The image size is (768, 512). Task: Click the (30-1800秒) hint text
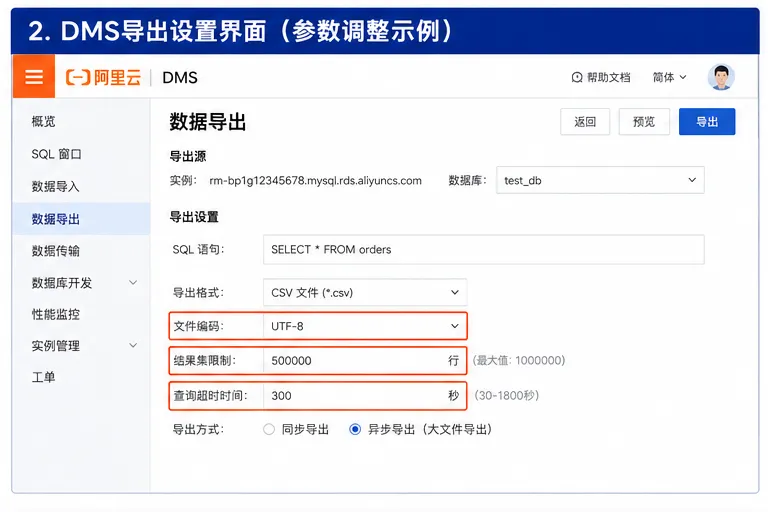point(506,395)
